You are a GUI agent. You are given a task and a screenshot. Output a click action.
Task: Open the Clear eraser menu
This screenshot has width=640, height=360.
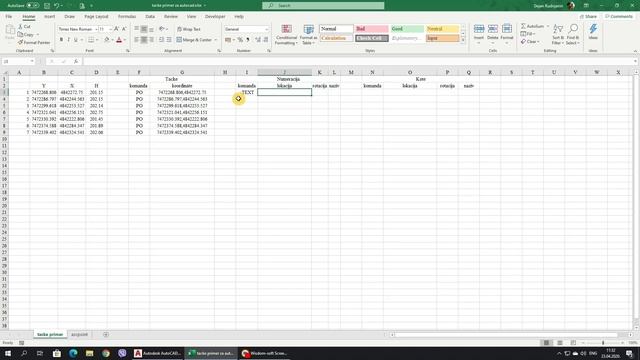click(x=529, y=42)
